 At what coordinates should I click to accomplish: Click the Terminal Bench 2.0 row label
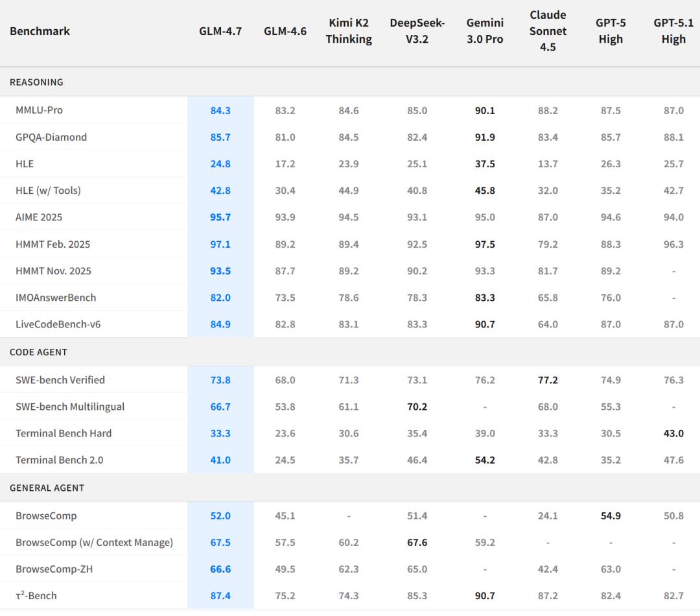click(x=59, y=460)
